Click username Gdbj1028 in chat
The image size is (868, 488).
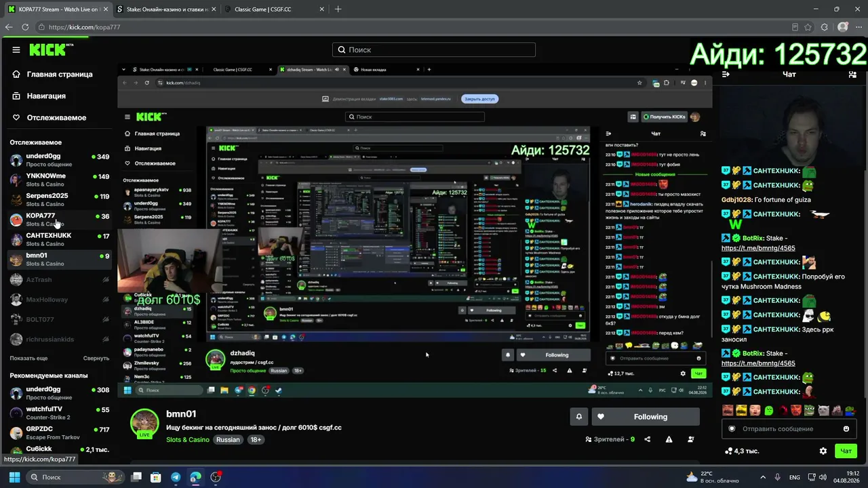738,200
